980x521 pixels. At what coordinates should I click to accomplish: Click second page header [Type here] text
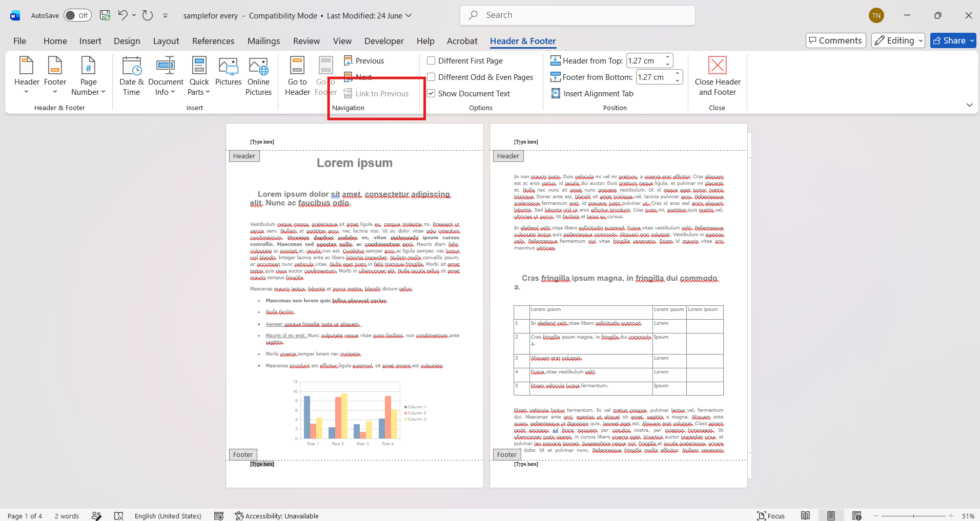pos(526,142)
